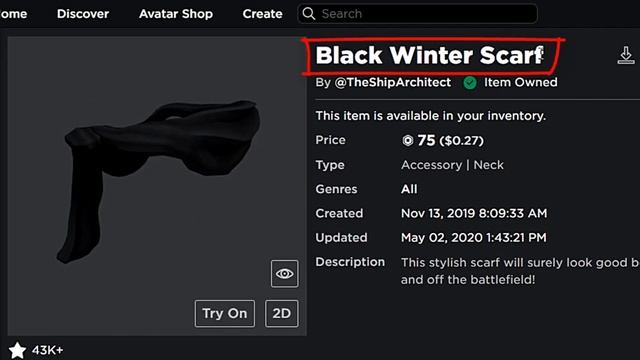Click the favorites star icon
Image resolution: width=640 pixels, height=360 pixels.
17,350
